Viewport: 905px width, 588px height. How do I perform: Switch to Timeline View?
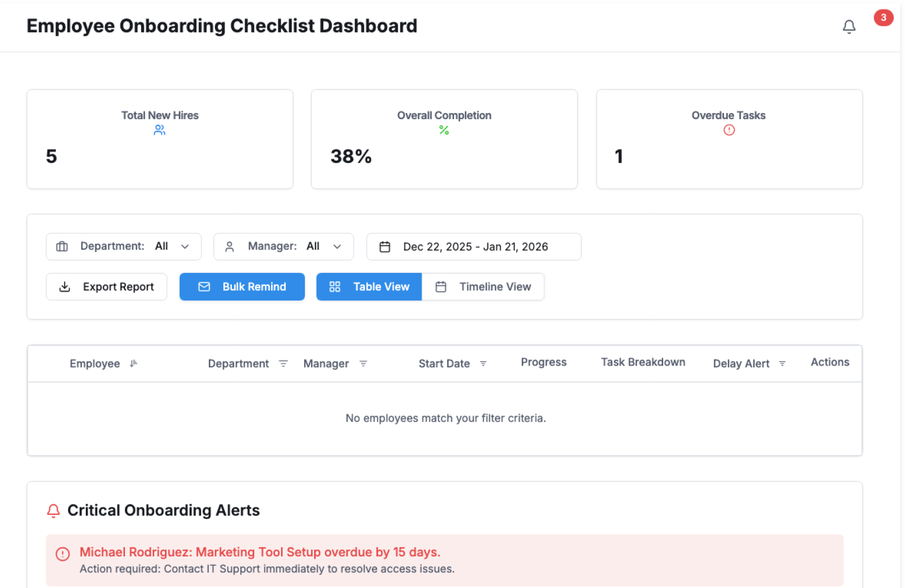tap(483, 286)
